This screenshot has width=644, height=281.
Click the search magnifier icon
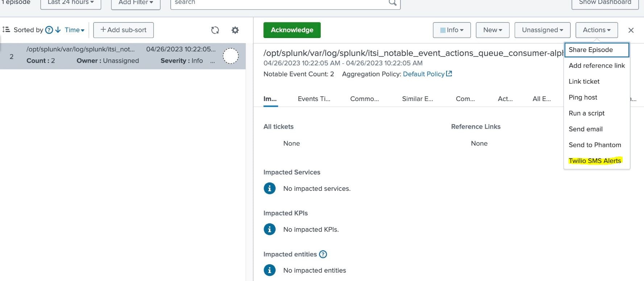click(x=392, y=3)
